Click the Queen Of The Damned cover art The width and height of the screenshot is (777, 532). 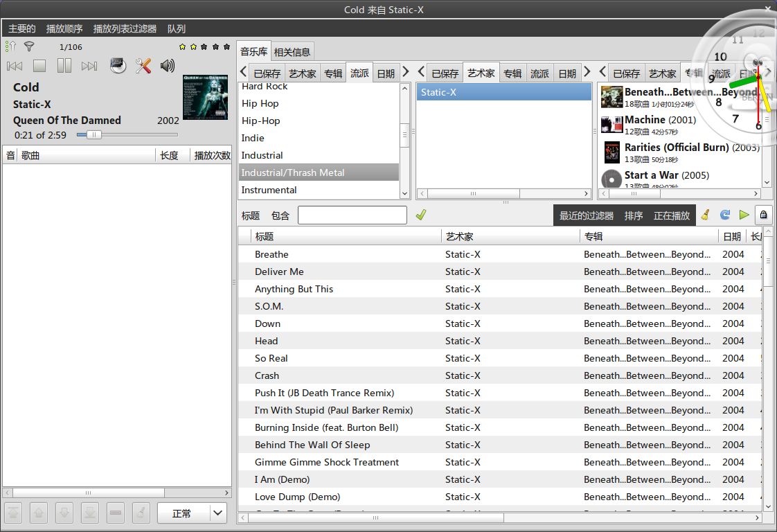point(205,97)
